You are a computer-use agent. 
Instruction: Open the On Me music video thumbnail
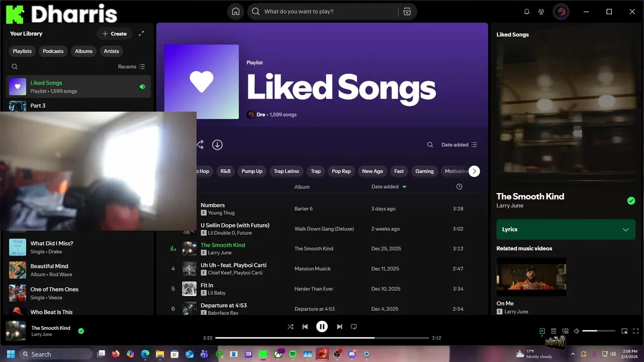point(531,277)
